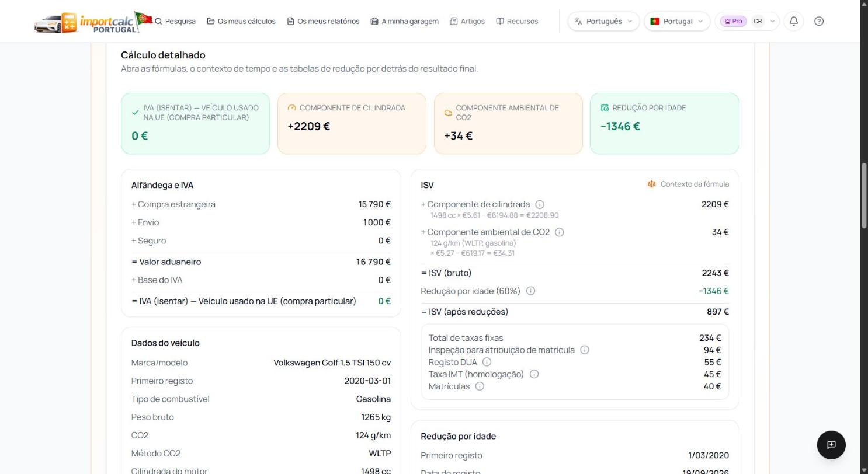Show info for Inspeção para atribuição de matrícula
This screenshot has width=868, height=474.
[585, 350]
